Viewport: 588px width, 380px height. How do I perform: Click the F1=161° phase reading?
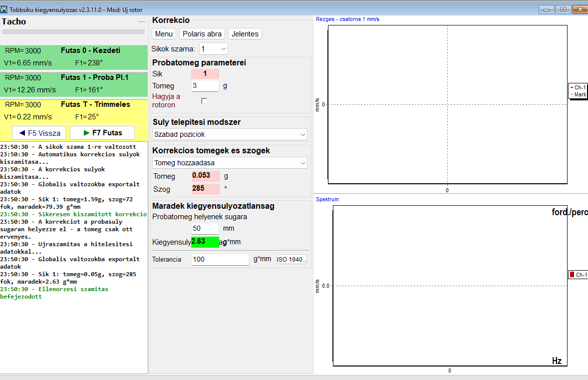click(x=89, y=90)
